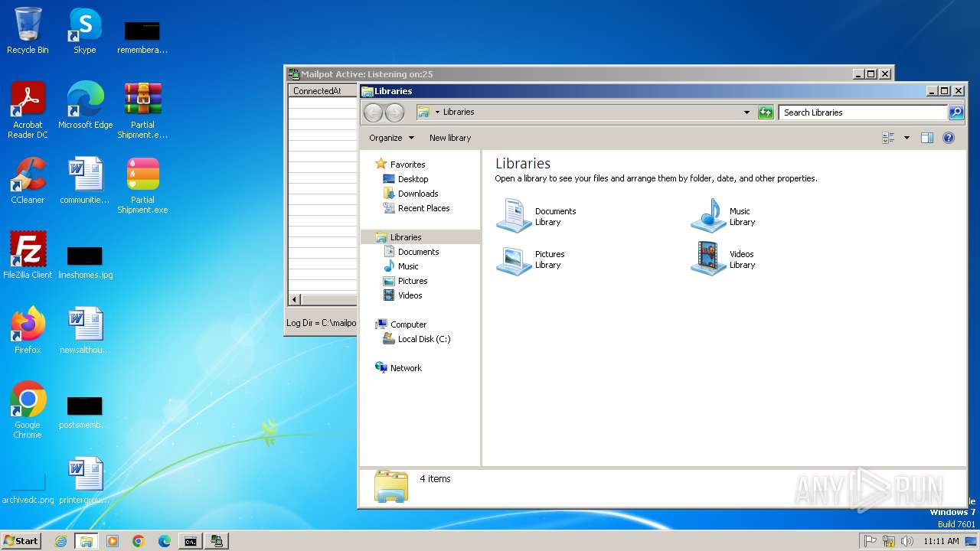Open Chrome from the taskbar
980x551 pixels.
pyautogui.click(x=139, y=541)
